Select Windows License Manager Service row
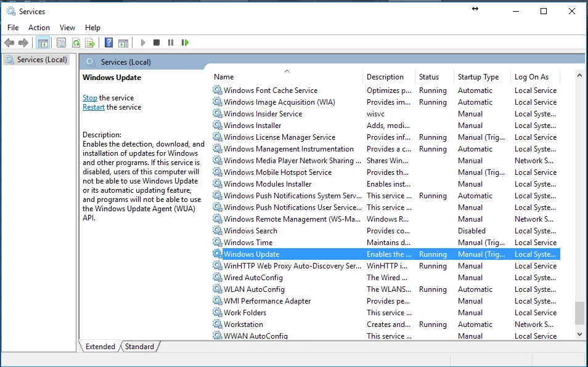 [x=386, y=137]
